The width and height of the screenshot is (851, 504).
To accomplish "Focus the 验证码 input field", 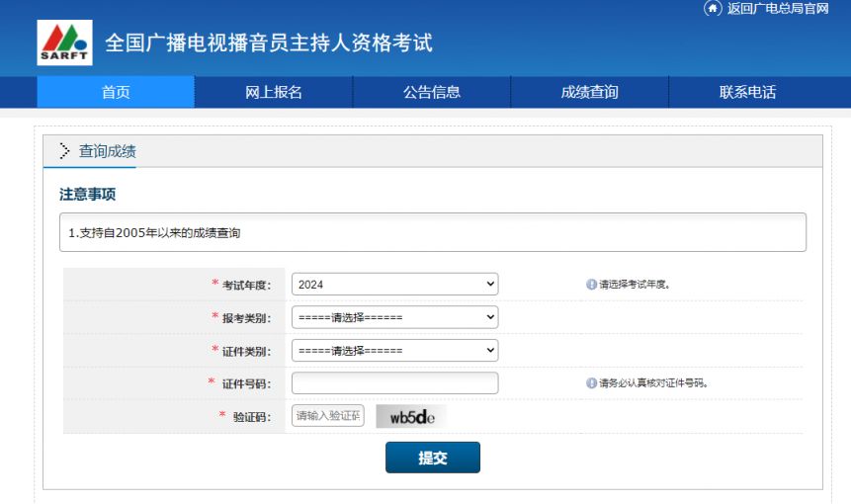I will point(328,416).
